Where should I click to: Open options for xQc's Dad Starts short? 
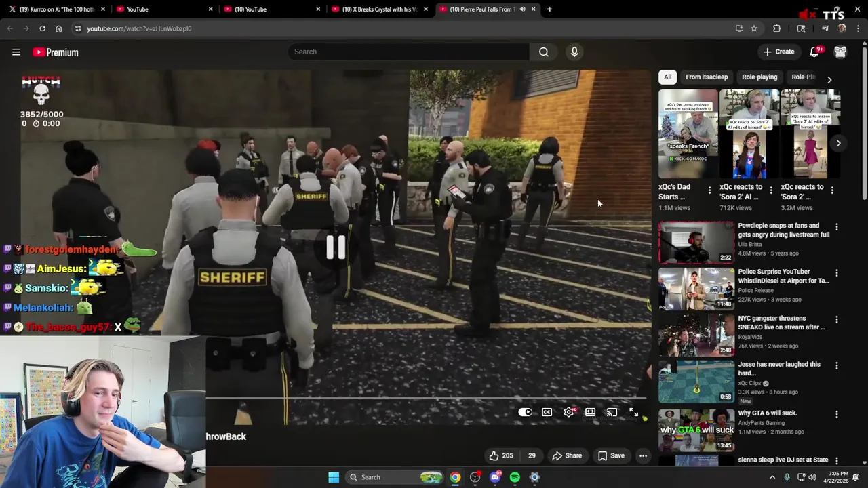click(x=709, y=190)
